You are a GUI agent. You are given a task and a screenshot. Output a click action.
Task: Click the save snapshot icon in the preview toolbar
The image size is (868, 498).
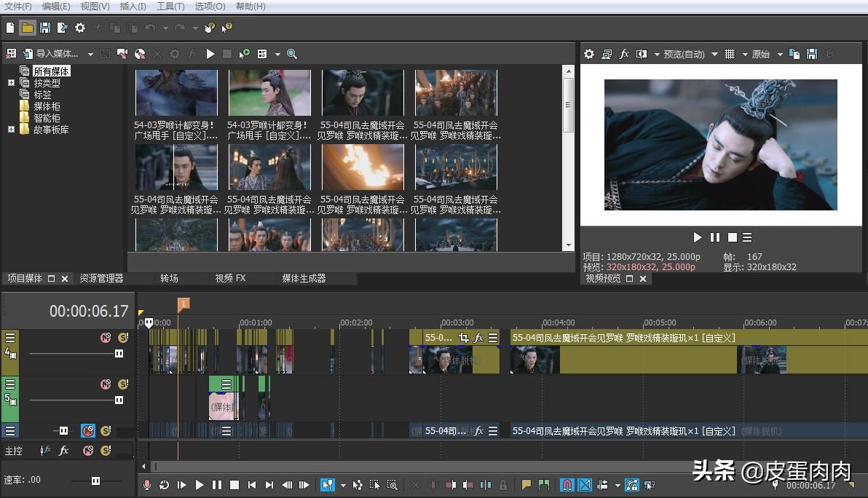click(812, 54)
